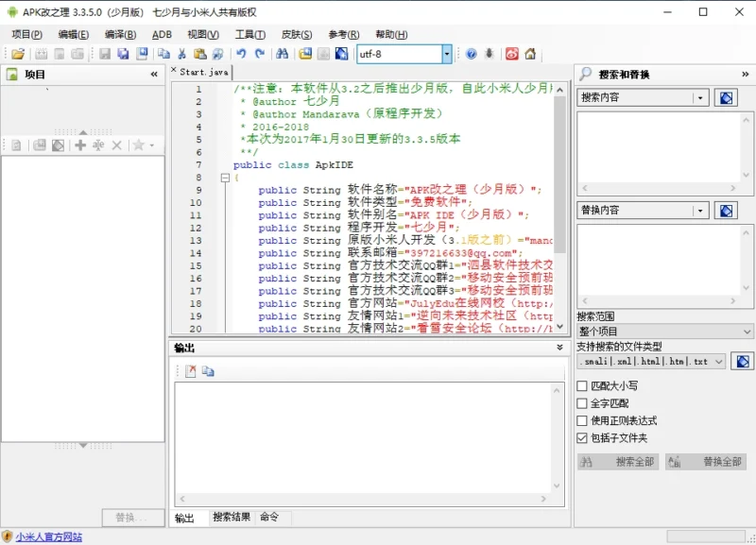Click the help (question mark) toolbar icon
Screen dimensions: 756x545
(468, 54)
